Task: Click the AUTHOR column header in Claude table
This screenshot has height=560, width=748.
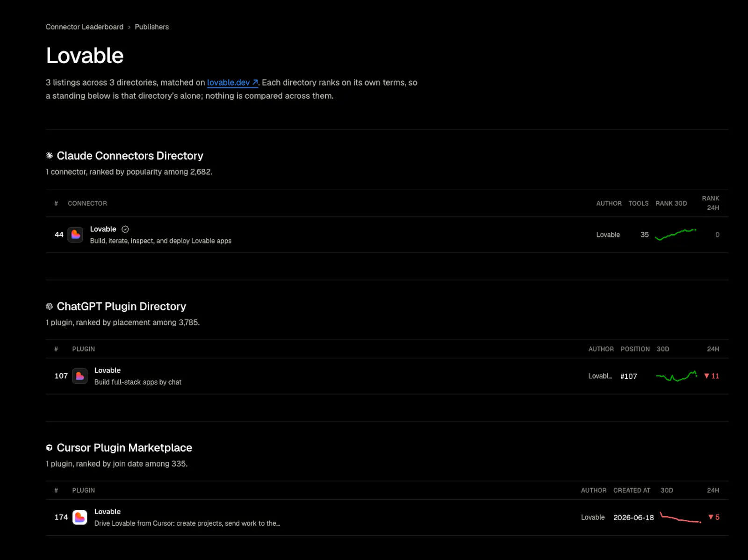Action: [609, 203]
